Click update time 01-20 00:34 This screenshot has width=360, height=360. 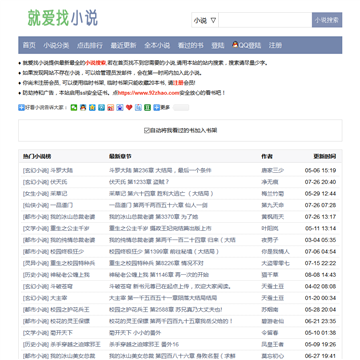click(320, 298)
